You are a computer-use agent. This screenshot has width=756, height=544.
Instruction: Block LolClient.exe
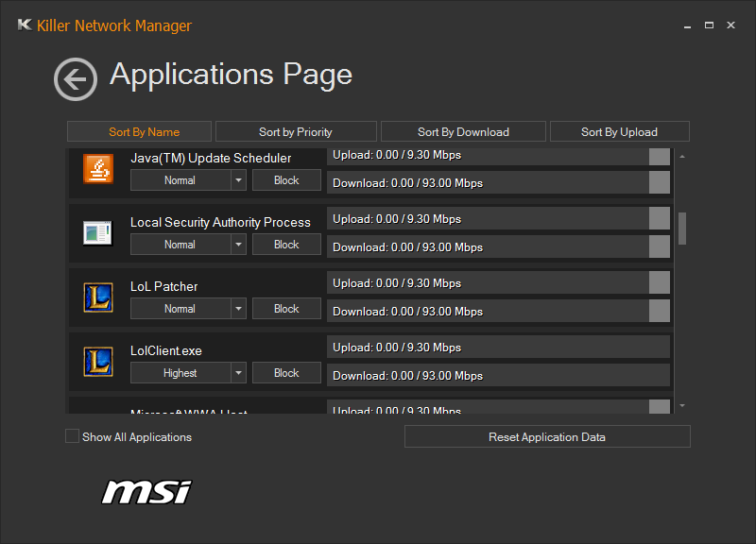[x=286, y=373]
